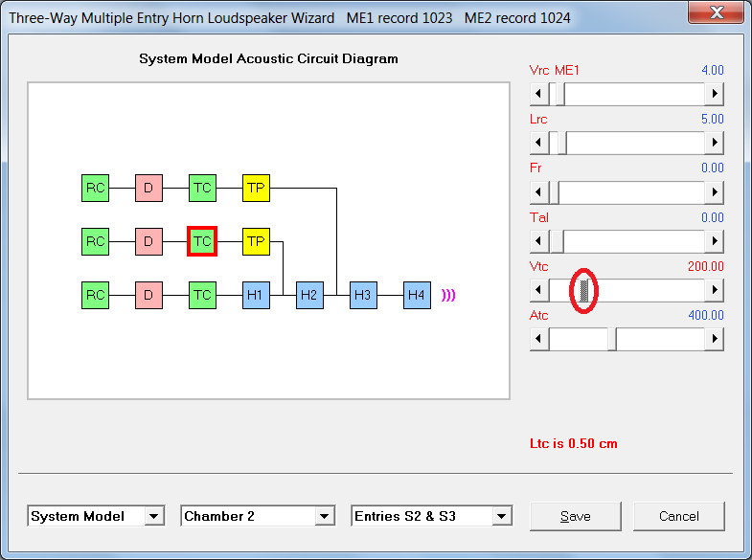This screenshot has width=752, height=560.
Task: Click the magenta sound output symbol
Action: 448,295
